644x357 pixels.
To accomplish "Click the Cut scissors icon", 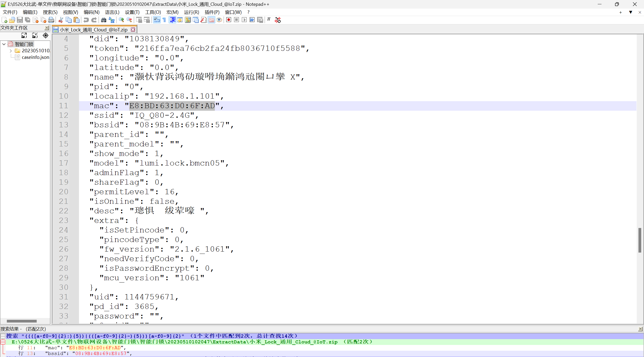I will tap(61, 20).
